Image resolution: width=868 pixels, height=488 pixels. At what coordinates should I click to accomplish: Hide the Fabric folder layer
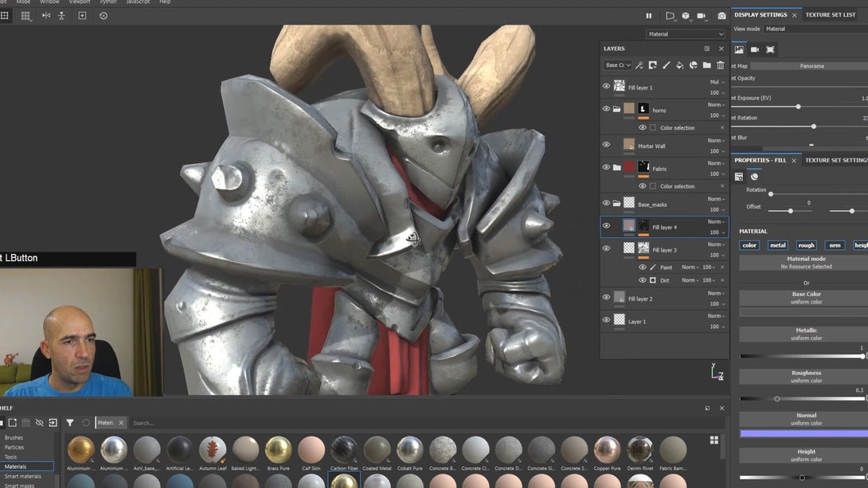point(606,168)
